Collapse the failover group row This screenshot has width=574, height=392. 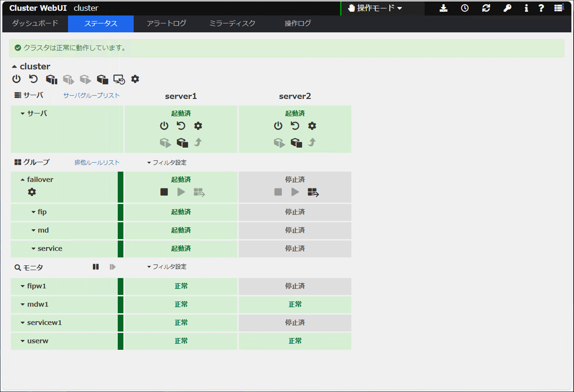[x=23, y=179]
